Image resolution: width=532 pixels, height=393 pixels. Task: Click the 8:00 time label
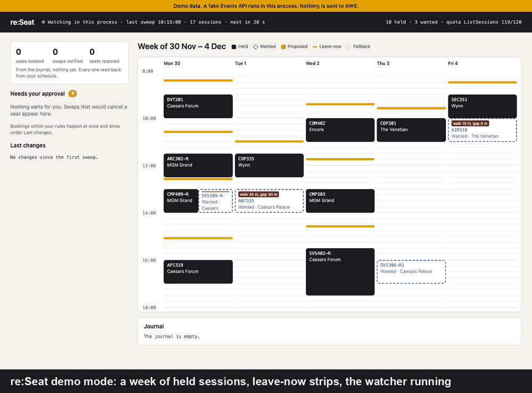(147, 71)
